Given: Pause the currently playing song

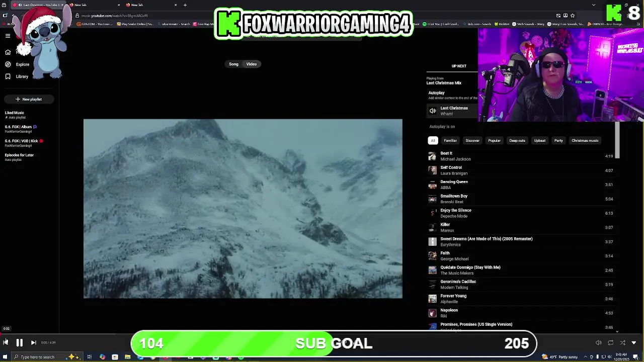Looking at the screenshot, I should click(x=19, y=343).
